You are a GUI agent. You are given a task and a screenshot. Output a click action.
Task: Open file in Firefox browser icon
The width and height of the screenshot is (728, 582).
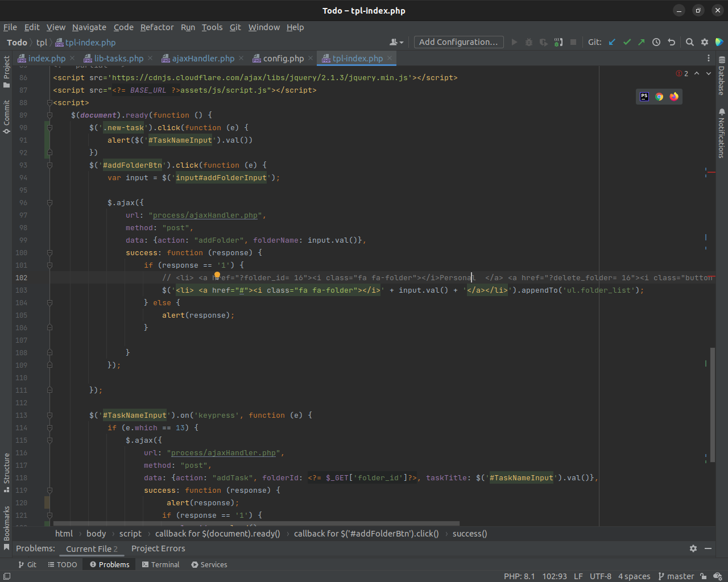pos(674,97)
